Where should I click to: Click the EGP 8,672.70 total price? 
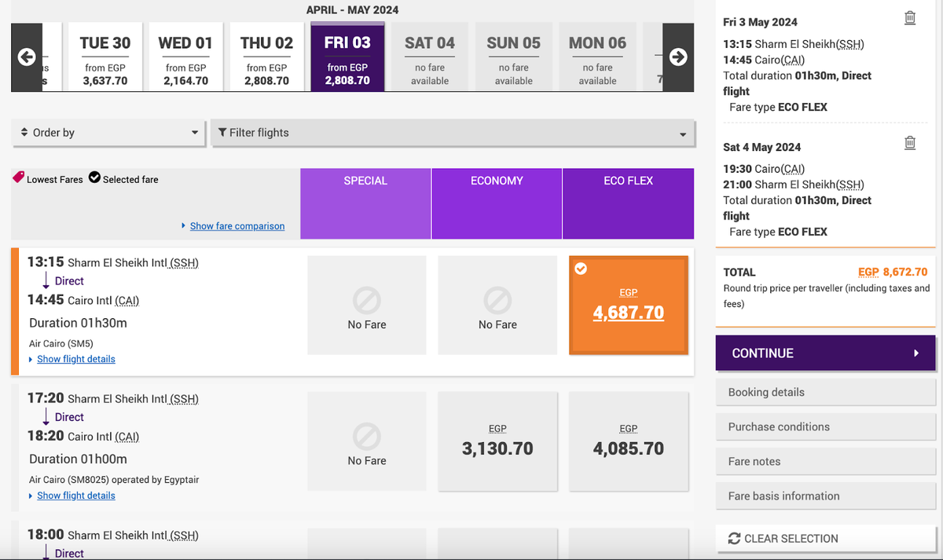coord(893,272)
